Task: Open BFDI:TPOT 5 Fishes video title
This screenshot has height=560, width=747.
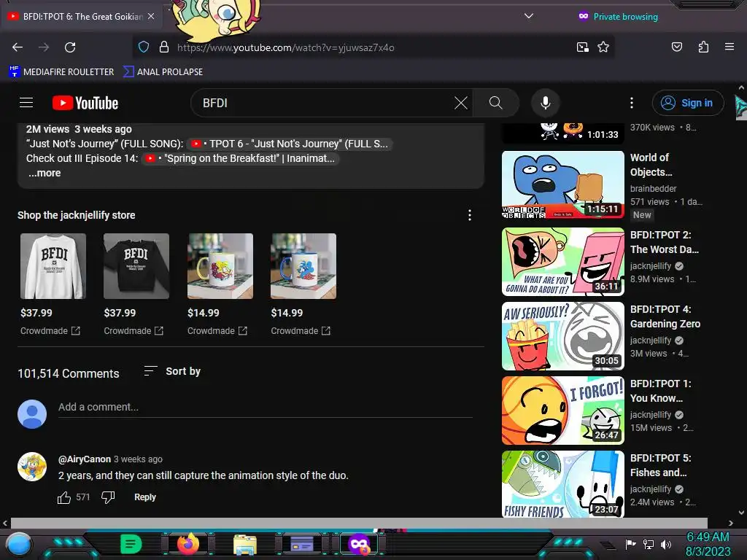Action: (661, 465)
